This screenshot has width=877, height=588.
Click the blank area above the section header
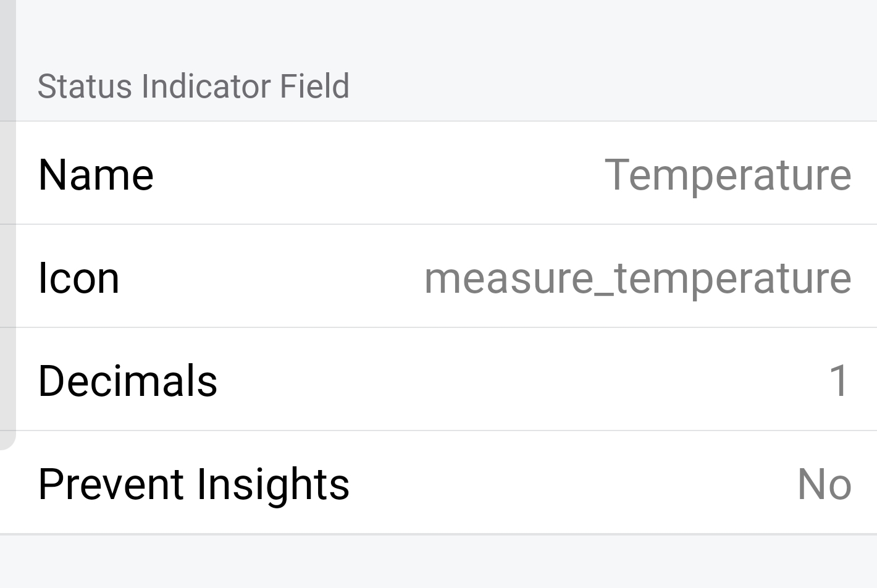438,31
